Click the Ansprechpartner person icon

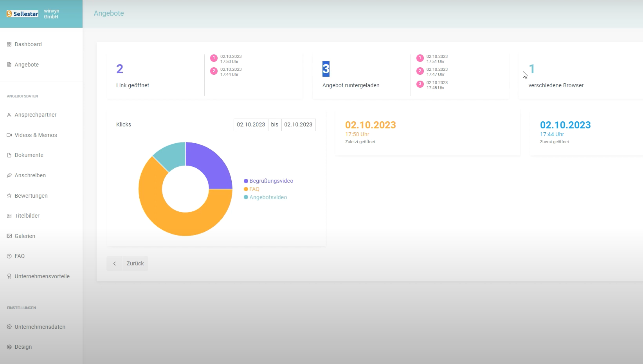[x=9, y=115]
